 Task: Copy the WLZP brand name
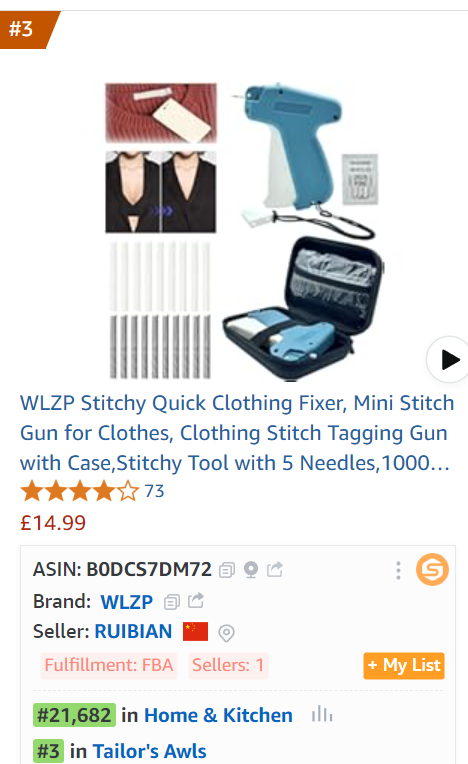click(x=172, y=602)
